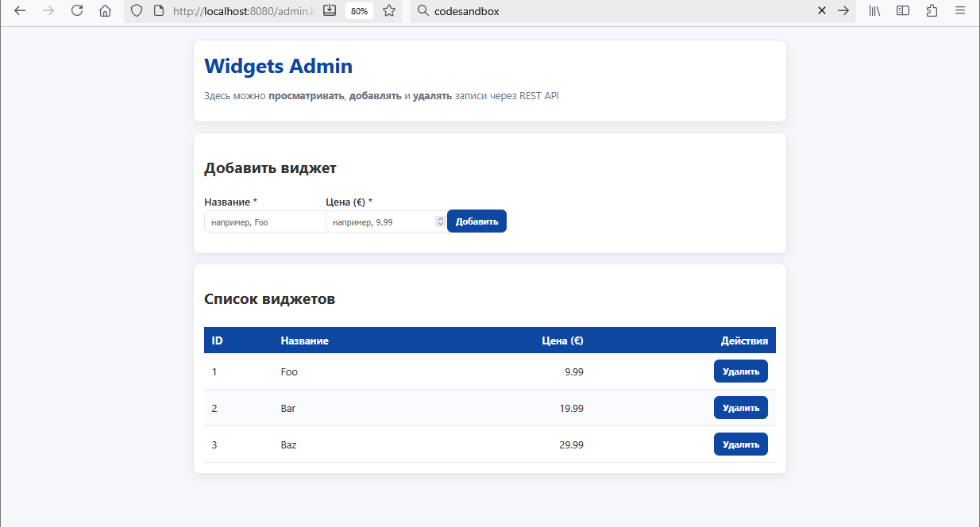Screen dimensions: 980x527
Task: Delete the Baz widget row
Action: tap(740, 444)
